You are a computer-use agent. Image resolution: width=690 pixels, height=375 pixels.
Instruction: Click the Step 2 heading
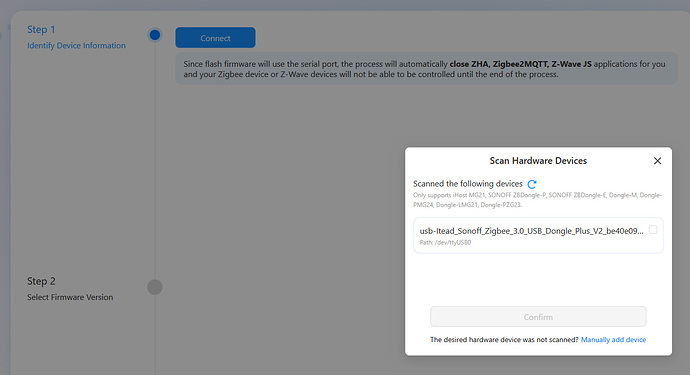tap(41, 281)
